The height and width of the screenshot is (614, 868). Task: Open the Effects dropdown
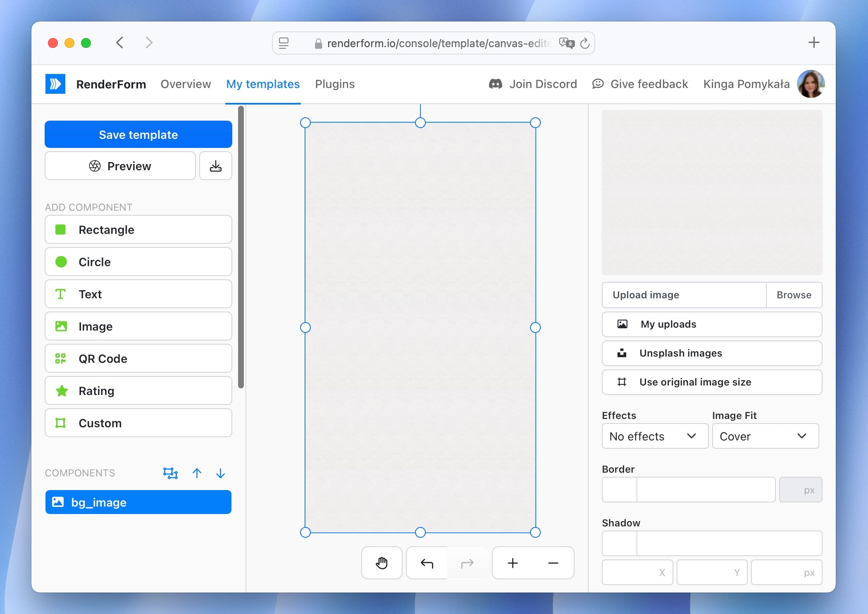pos(655,436)
